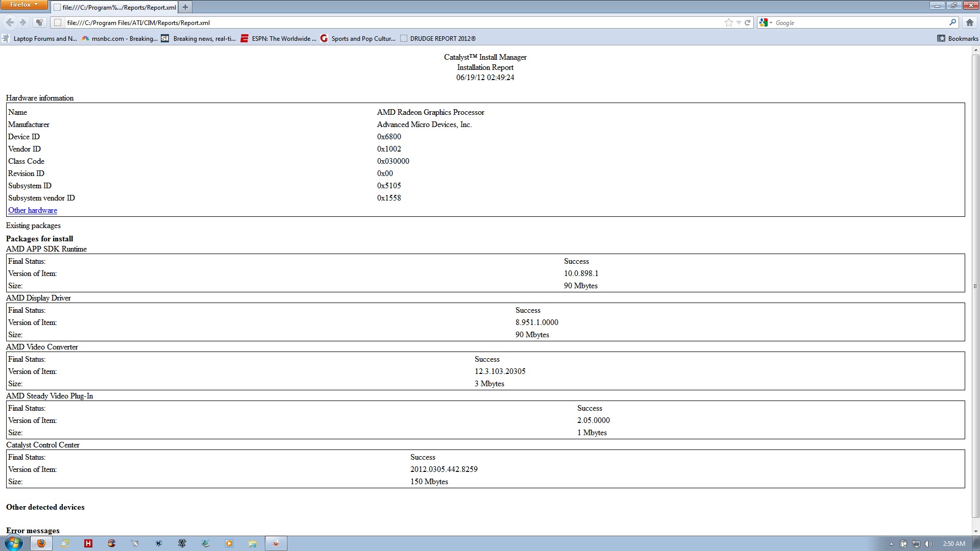The width and height of the screenshot is (980, 551).
Task: Click the gray arrow pointer taskbar icon
Action: tap(135, 543)
